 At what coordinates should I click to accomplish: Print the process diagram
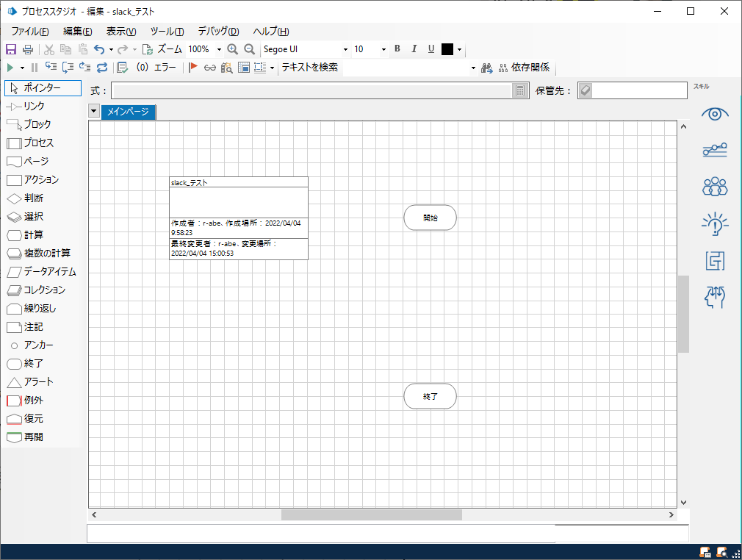(x=28, y=49)
